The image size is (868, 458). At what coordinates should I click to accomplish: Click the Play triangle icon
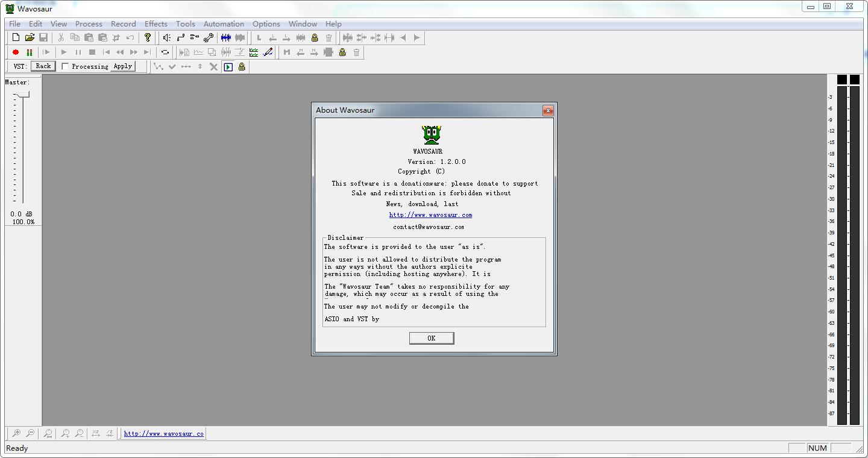64,52
